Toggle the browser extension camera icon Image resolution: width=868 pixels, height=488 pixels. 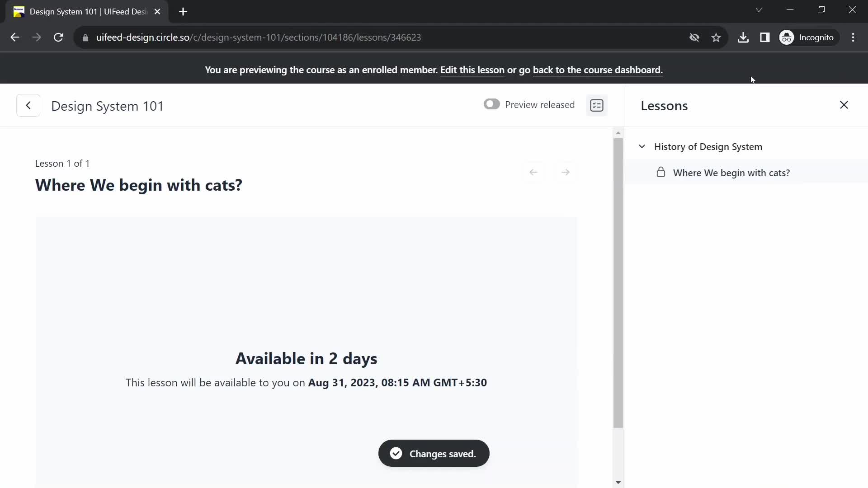click(694, 37)
